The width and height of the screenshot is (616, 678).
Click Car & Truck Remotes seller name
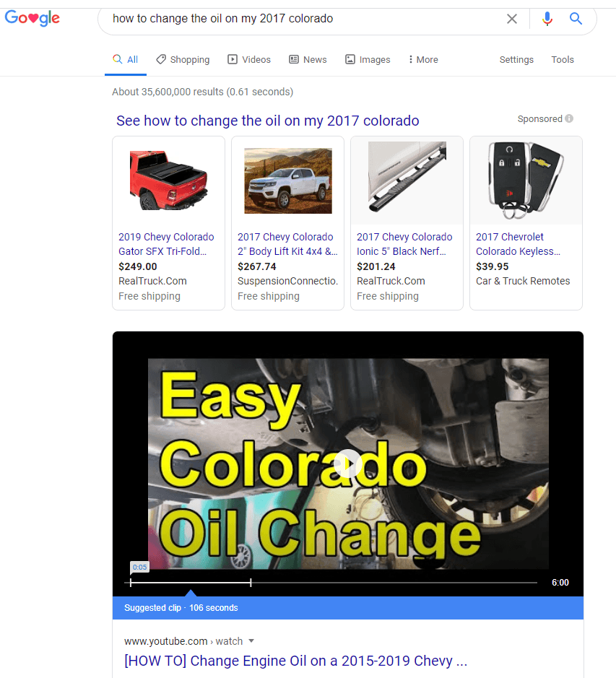coord(523,281)
